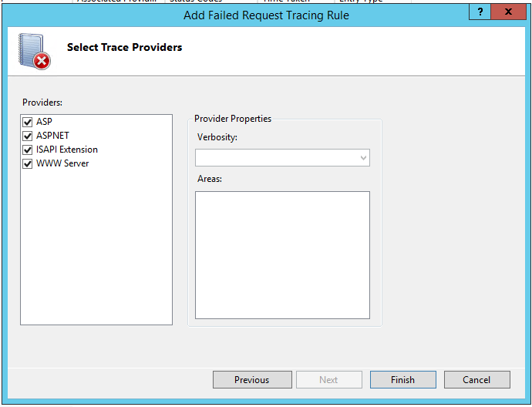Open the Verbosity dropdown

click(282, 158)
